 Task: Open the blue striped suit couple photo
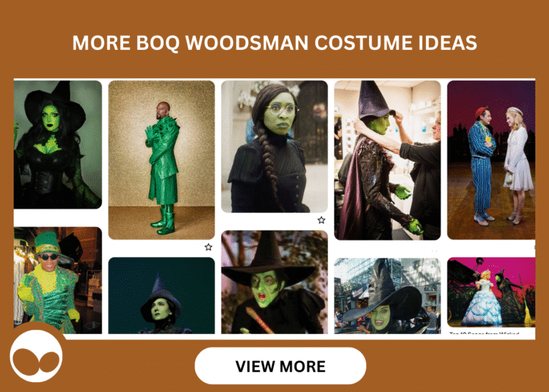(x=491, y=160)
